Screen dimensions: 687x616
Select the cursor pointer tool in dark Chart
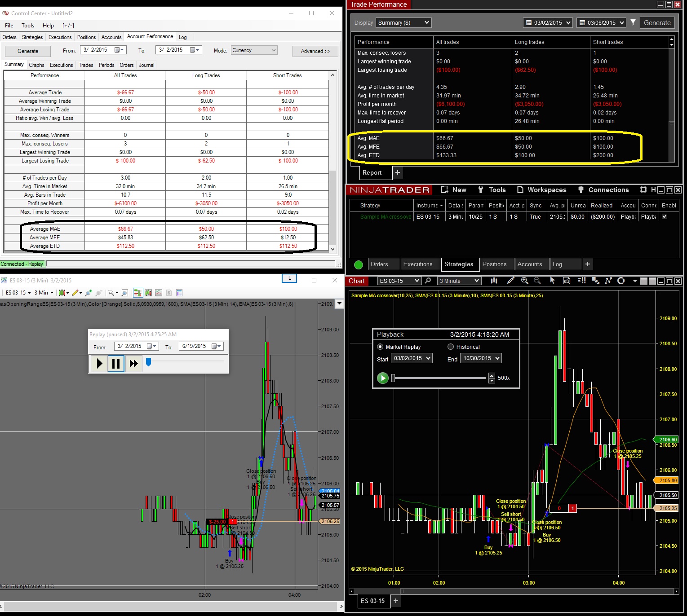pos(552,281)
